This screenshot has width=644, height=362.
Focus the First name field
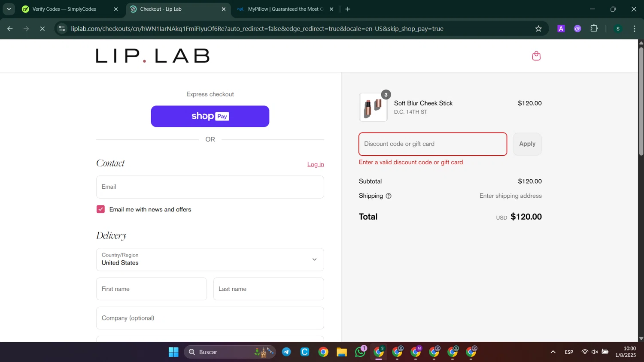(x=152, y=289)
